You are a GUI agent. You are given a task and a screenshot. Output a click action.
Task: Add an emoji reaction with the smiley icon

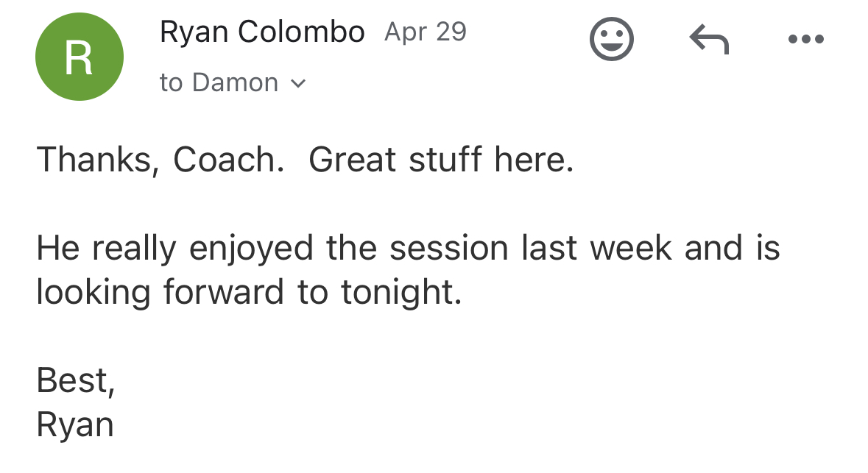[612, 39]
